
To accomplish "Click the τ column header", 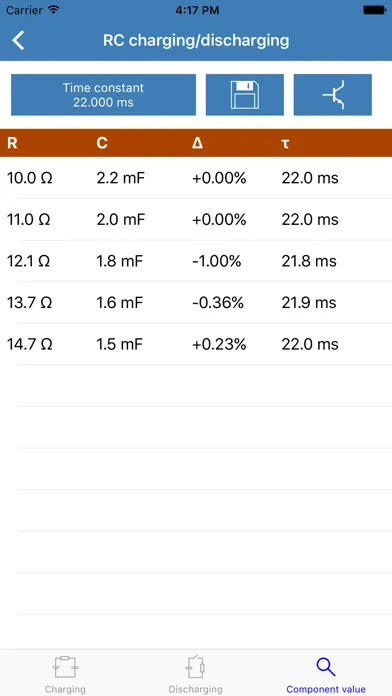I will tap(286, 143).
